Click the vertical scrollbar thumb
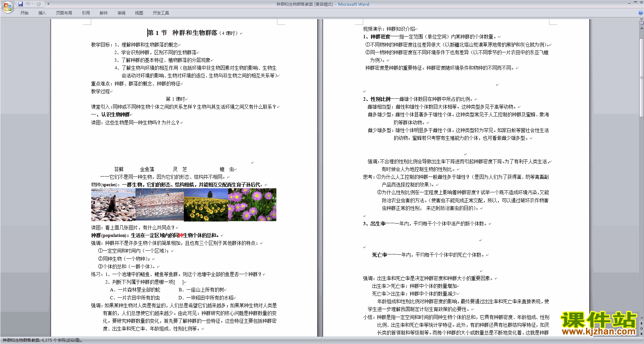Viewport: 644px width, 344px height. point(641,77)
